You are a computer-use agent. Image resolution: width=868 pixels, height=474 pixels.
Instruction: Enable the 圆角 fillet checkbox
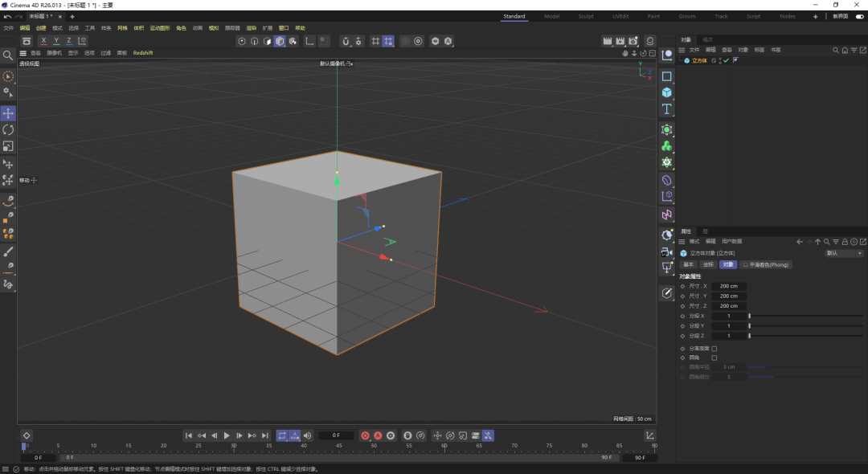point(714,358)
